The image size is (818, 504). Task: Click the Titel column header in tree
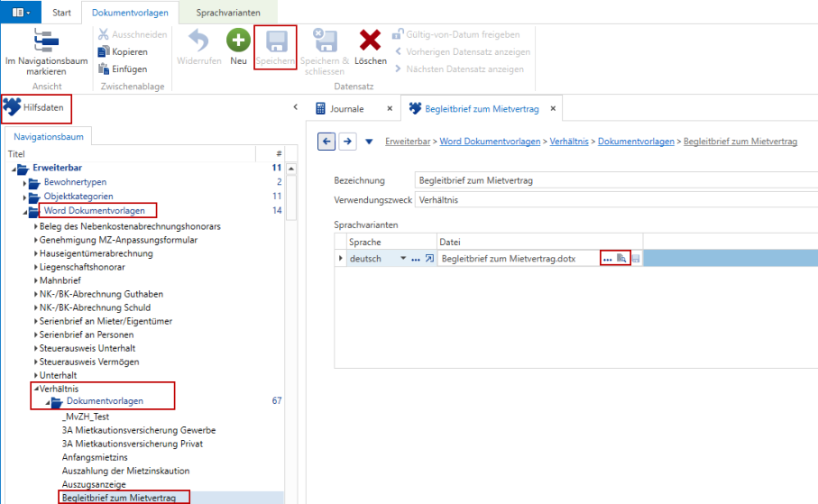131,154
